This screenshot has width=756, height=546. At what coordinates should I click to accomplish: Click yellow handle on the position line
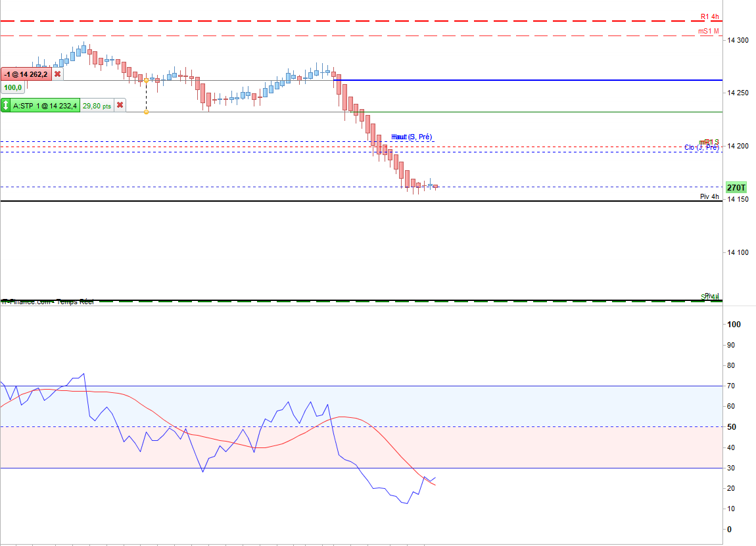[146, 80]
